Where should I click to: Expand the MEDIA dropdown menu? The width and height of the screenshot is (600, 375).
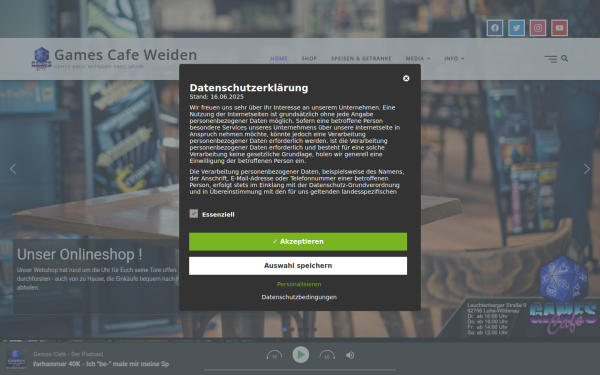[418, 59]
